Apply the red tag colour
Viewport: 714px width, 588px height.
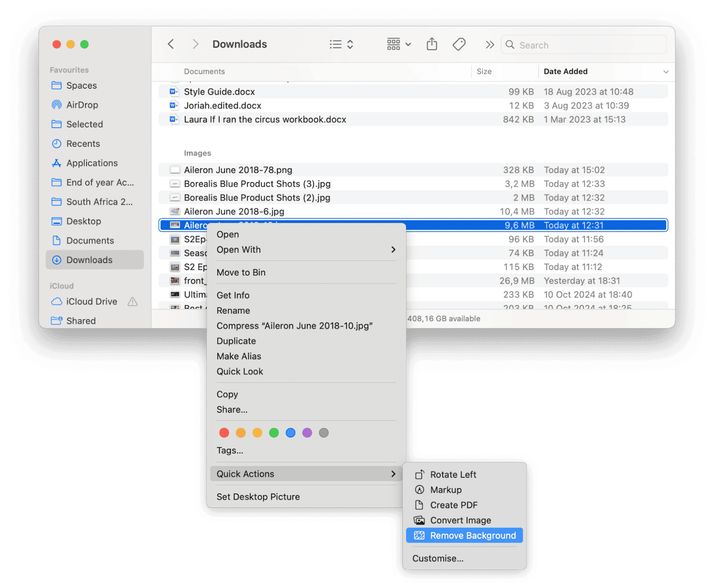click(x=224, y=432)
